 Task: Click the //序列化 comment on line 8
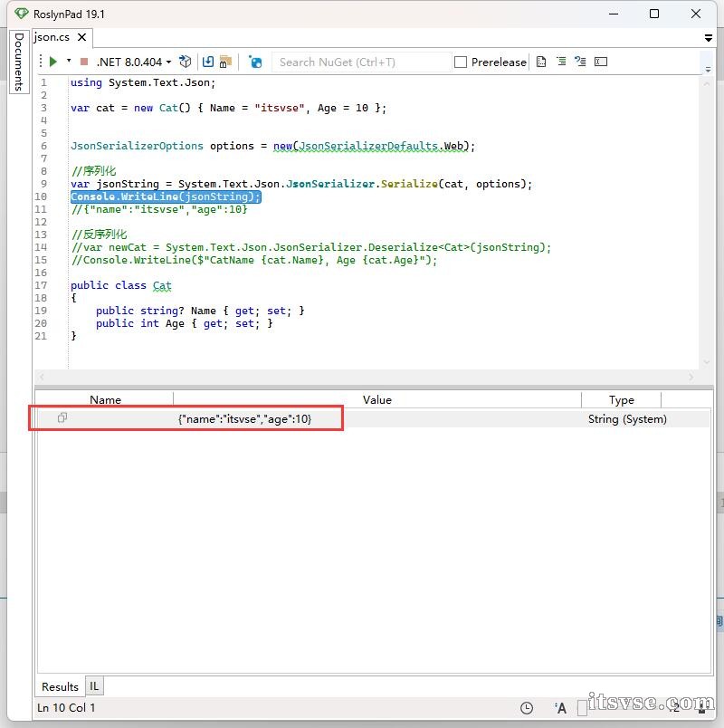[x=94, y=171]
